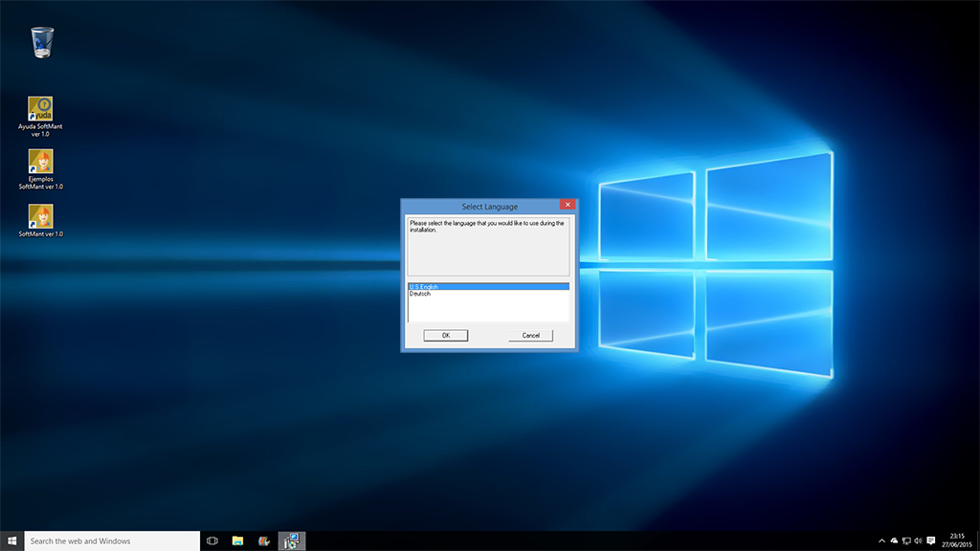Select the Ejemplos SoftMant ver 1.0 shortcut

(40, 162)
